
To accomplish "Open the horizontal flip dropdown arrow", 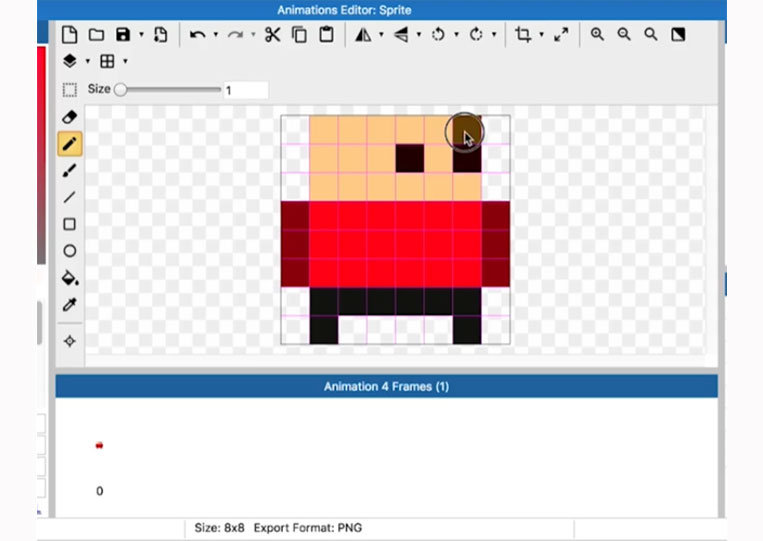I will pyautogui.click(x=381, y=35).
